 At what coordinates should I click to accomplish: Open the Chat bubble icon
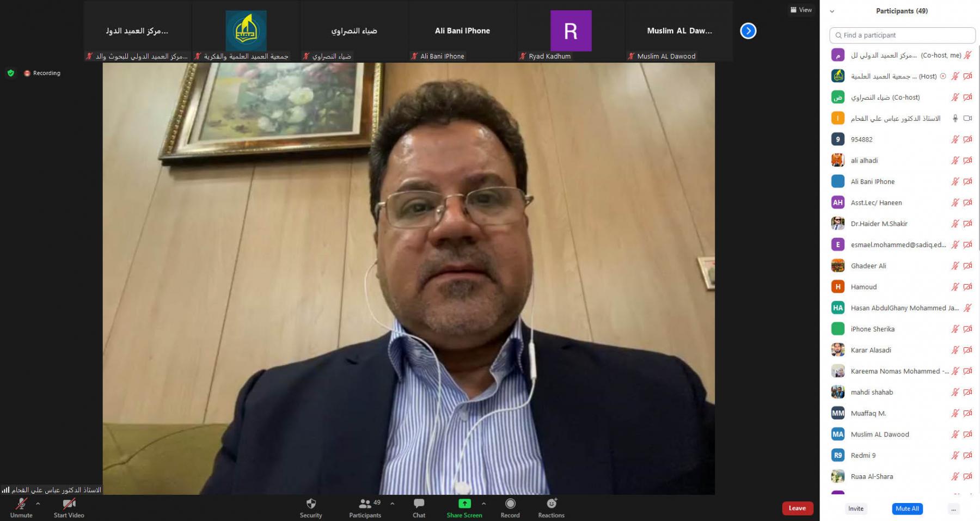pos(419,504)
